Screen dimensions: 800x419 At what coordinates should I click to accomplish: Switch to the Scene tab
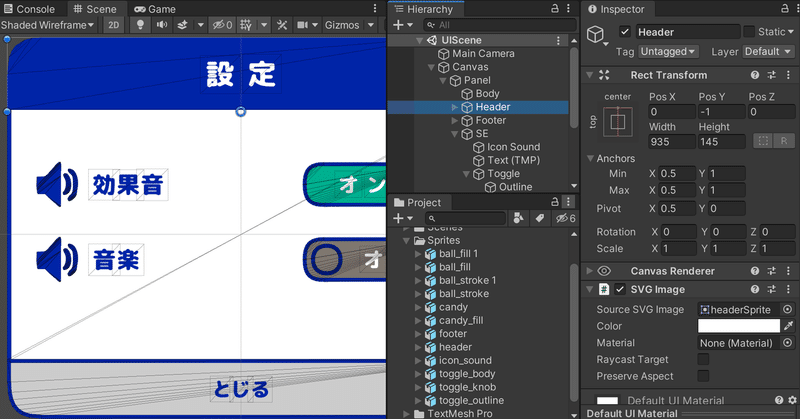[95, 9]
